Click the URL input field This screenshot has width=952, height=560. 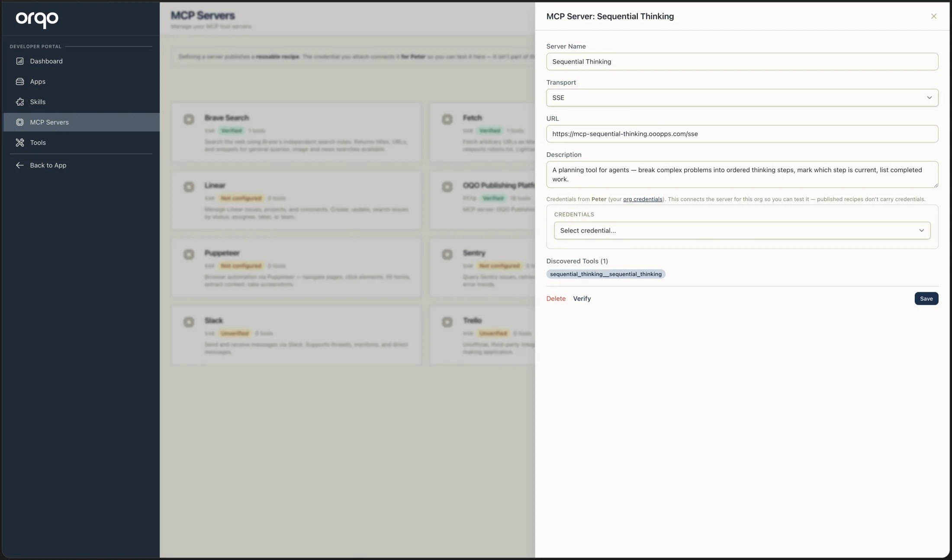[742, 134]
